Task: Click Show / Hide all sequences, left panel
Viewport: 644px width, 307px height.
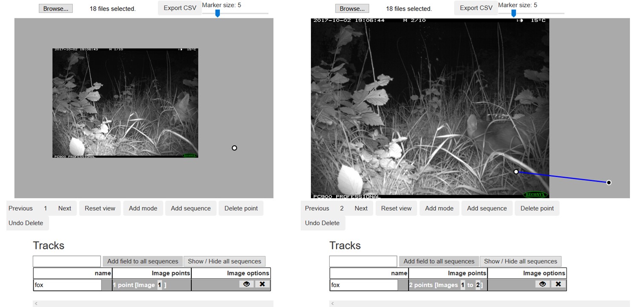Action: [224, 261]
